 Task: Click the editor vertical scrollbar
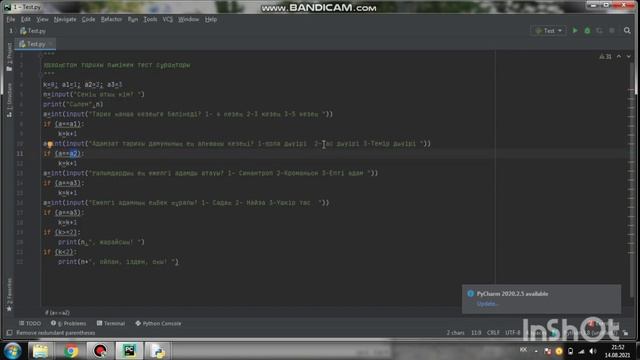click(632, 180)
